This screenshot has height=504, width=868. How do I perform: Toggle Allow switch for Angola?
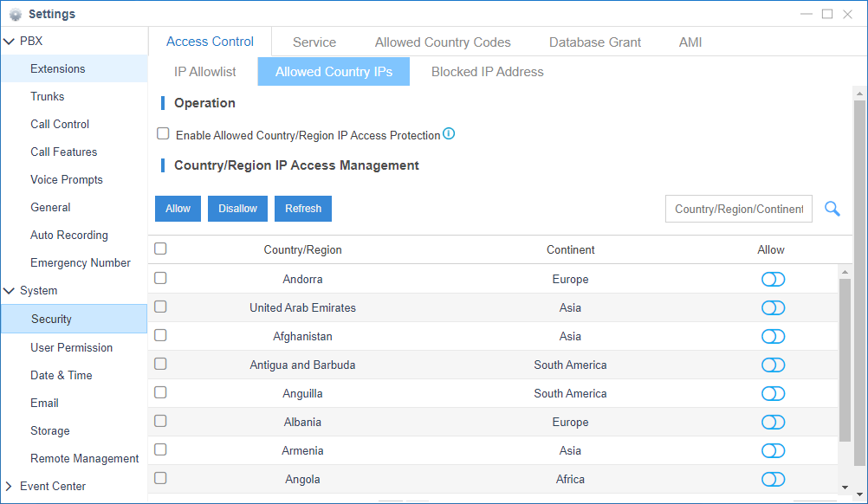[773, 479]
